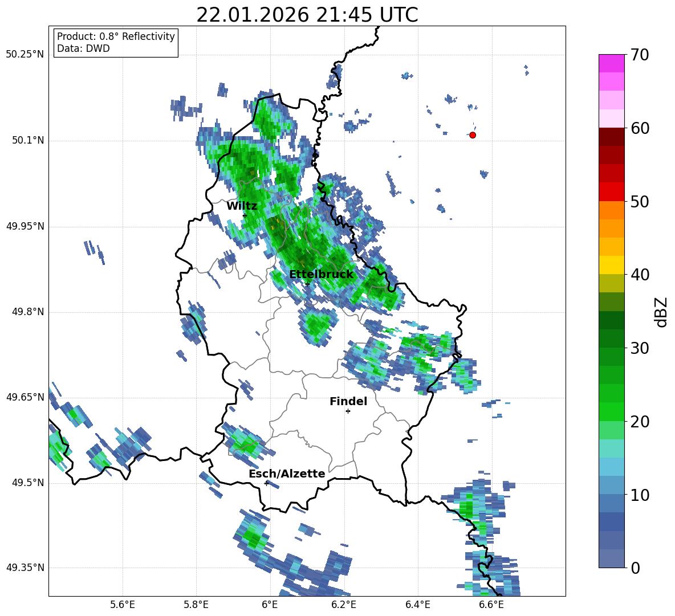This screenshot has width=675, height=616.
Task: Pick the magenta swatch at top of colorbar
Action: [612, 63]
